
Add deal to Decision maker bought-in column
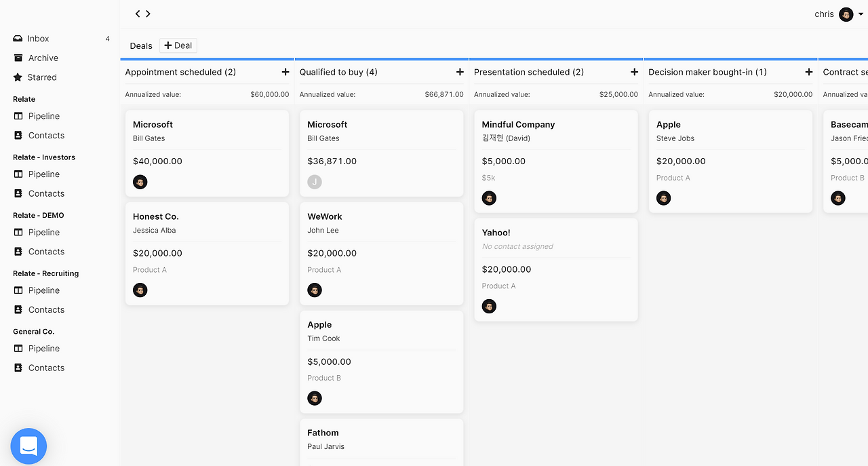[808, 72]
